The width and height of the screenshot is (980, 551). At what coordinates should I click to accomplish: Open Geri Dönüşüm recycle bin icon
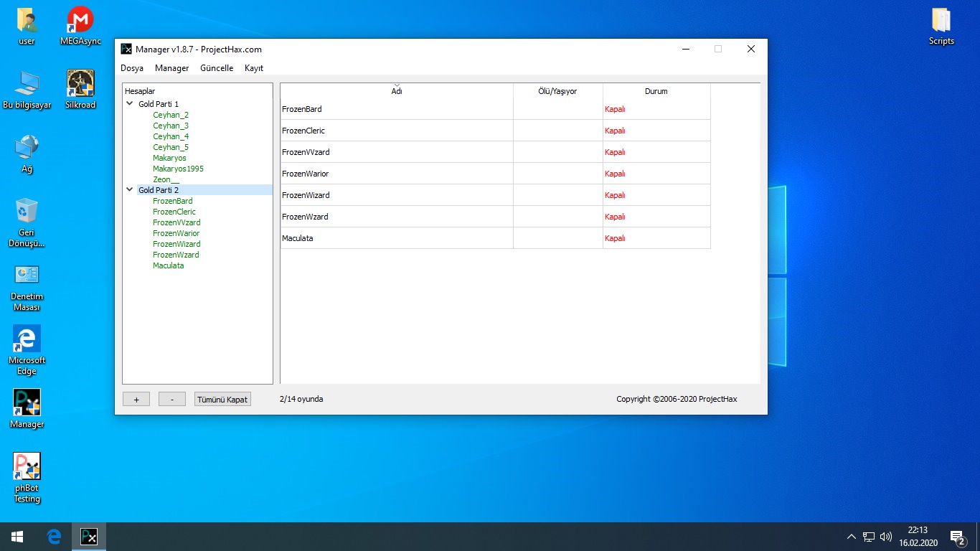27,212
